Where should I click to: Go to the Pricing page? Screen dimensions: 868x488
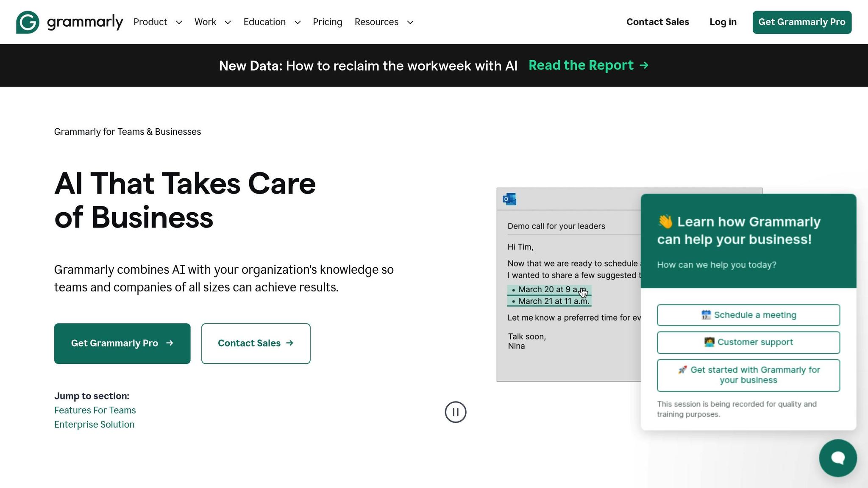(x=327, y=22)
